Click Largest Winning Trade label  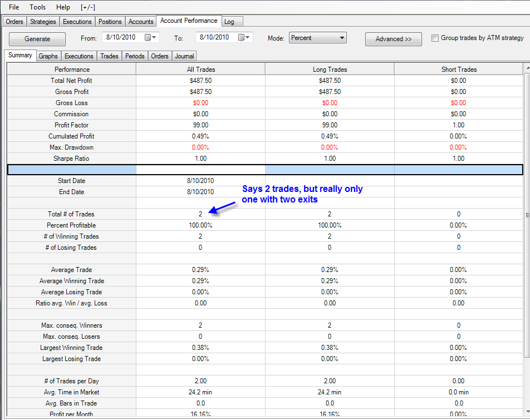pos(71,348)
